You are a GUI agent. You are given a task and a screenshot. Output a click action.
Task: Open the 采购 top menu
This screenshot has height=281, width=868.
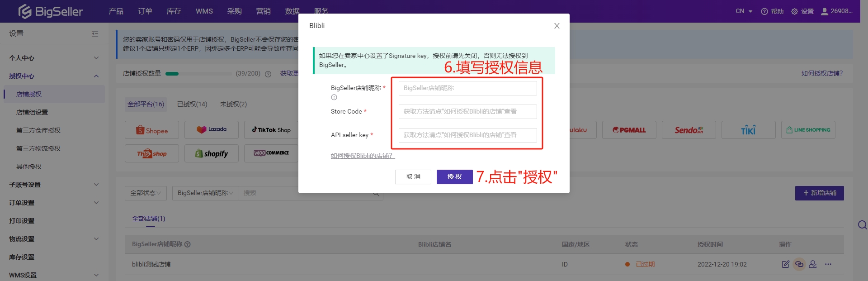235,11
